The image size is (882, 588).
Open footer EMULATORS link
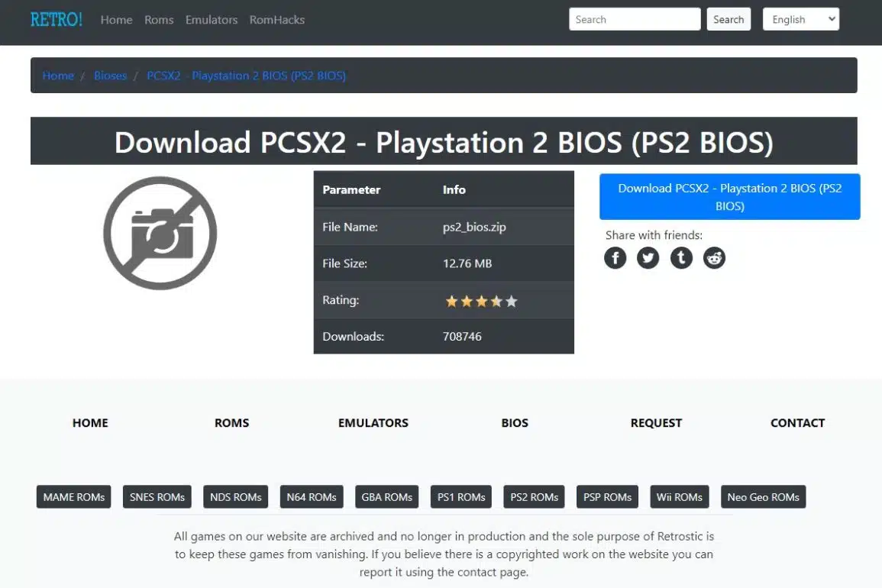point(373,422)
